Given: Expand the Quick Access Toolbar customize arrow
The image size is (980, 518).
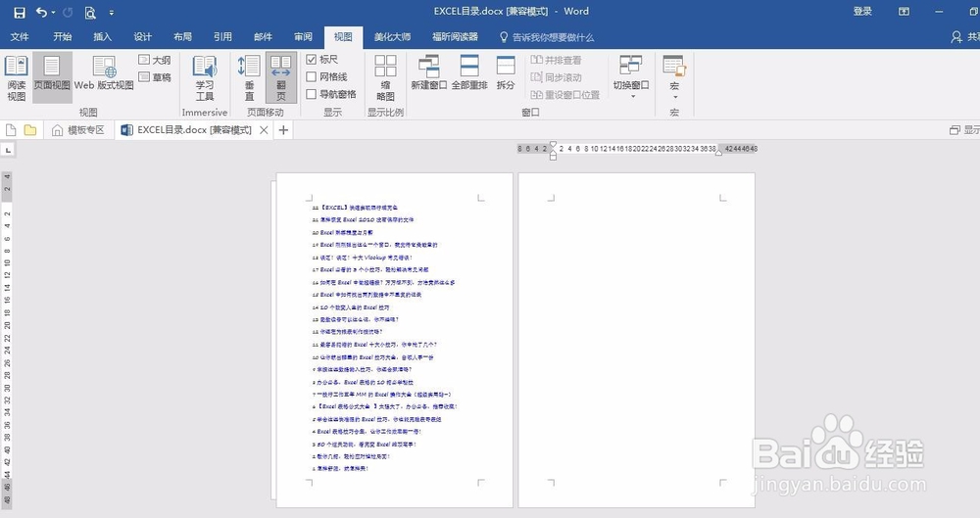Looking at the screenshot, I should click(112, 13).
